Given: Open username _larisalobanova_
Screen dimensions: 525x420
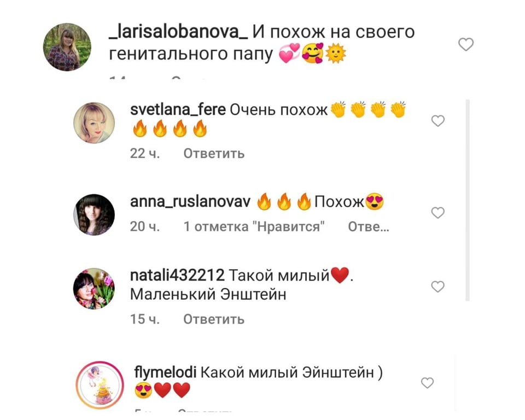Looking at the screenshot, I should click(178, 32).
